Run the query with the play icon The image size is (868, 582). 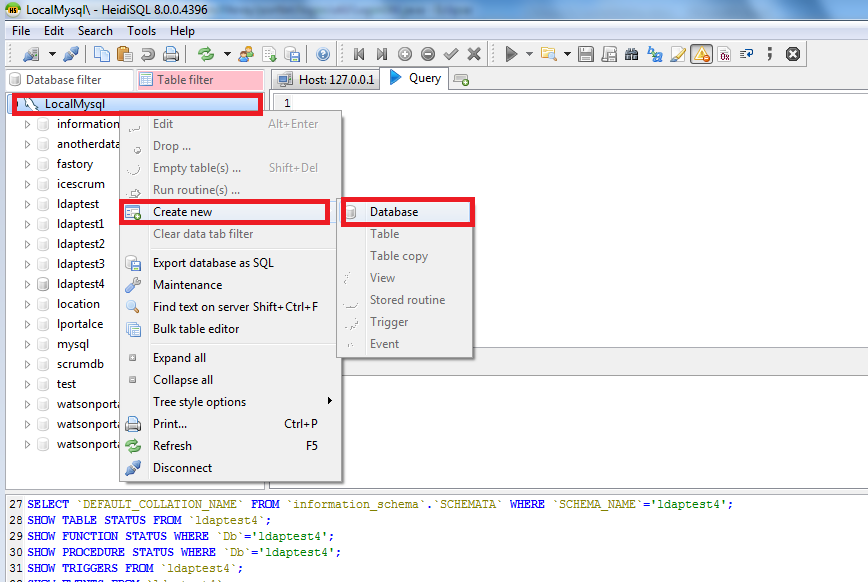(x=511, y=54)
